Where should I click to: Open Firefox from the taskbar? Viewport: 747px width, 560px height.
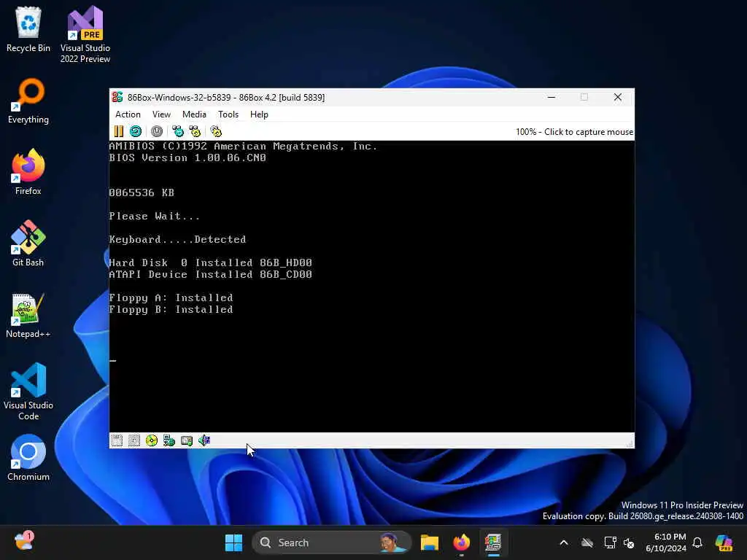461,542
